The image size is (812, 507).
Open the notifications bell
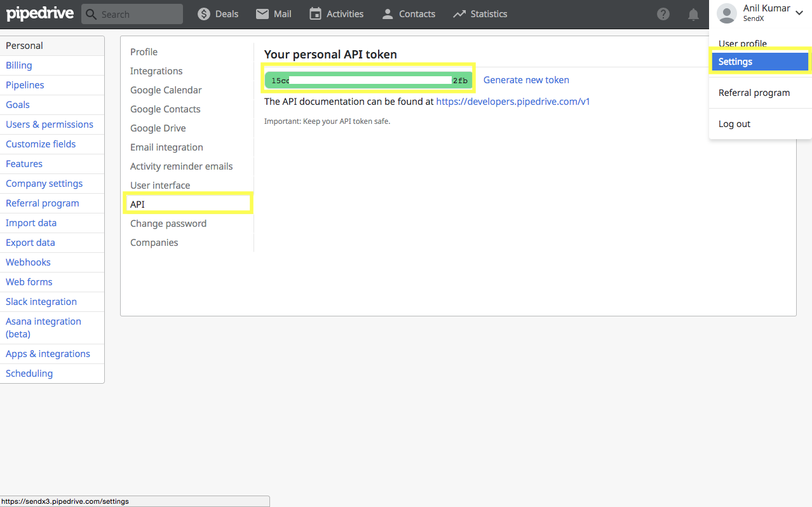694,15
